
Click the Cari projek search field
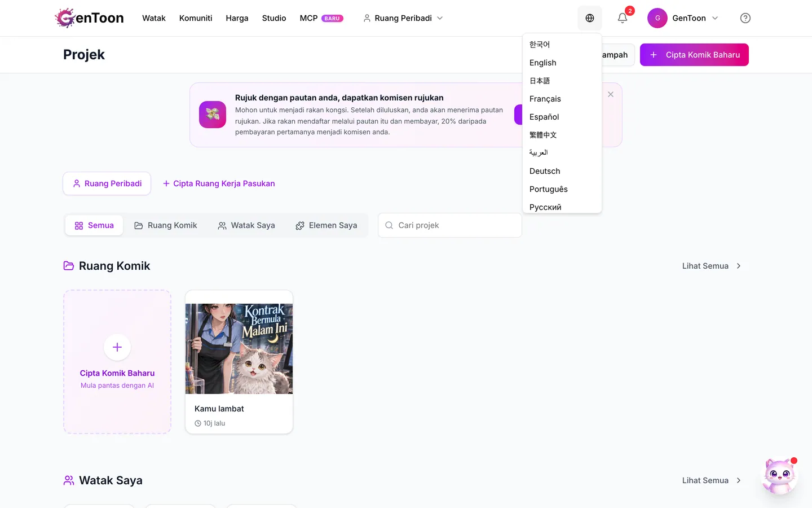(450, 225)
